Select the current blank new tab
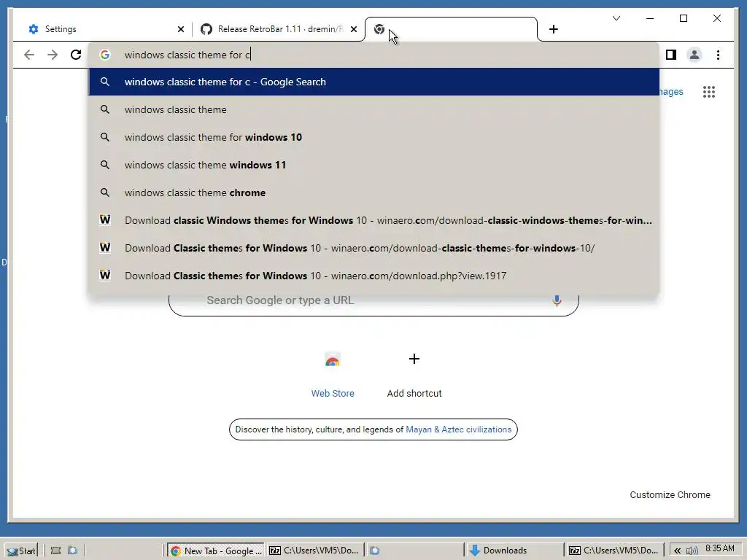The width and height of the screenshot is (747, 560). click(x=451, y=29)
